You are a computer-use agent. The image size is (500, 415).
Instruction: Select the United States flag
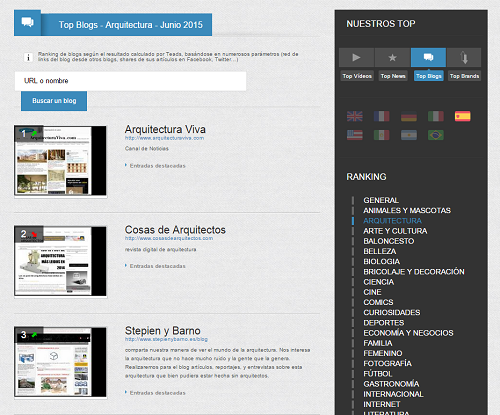pos(355,135)
